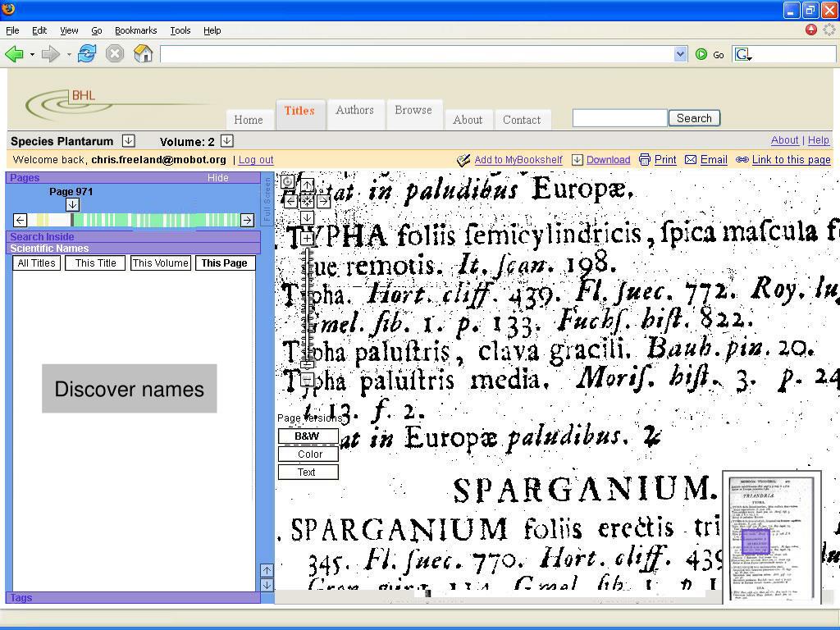840x630 pixels.
Task: Click the Download link
Action: [608, 160]
